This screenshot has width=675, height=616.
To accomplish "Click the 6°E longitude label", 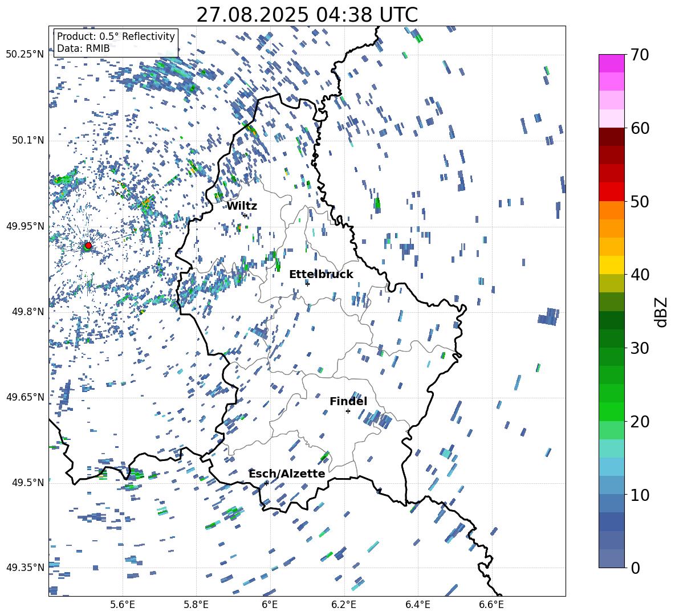I will tap(270, 605).
